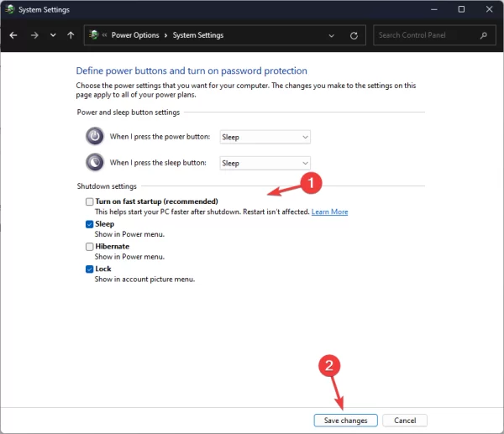Image resolution: width=504 pixels, height=434 pixels.
Task: Click 'Show in account picture menu.' text
Action: point(144,280)
